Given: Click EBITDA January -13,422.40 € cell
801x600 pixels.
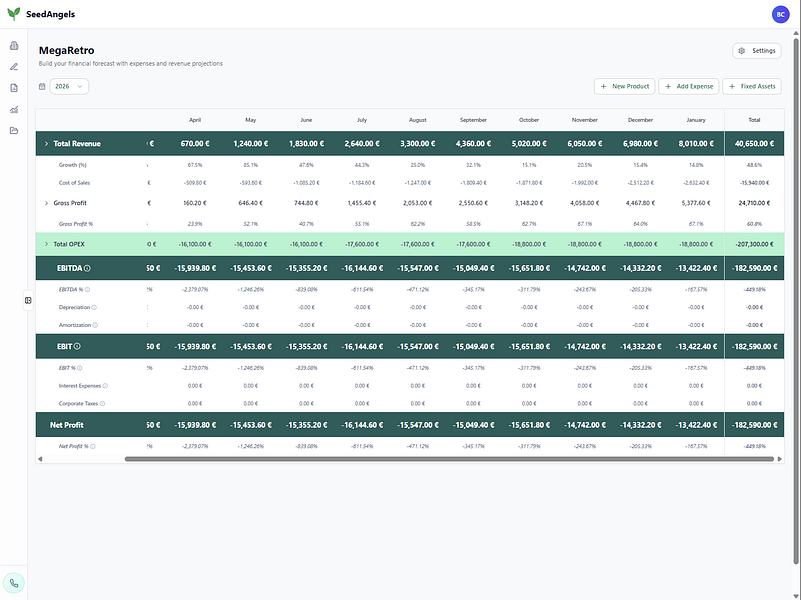Looking at the screenshot, I should (x=696, y=268).
